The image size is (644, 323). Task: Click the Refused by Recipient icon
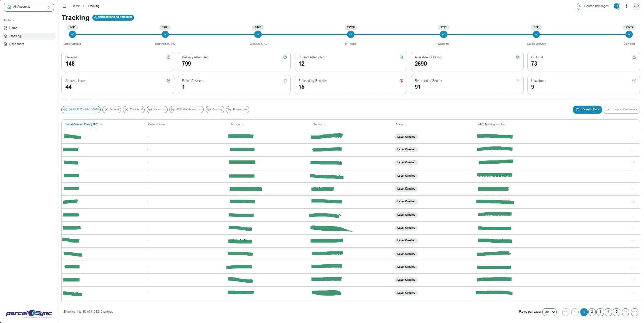(x=401, y=80)
